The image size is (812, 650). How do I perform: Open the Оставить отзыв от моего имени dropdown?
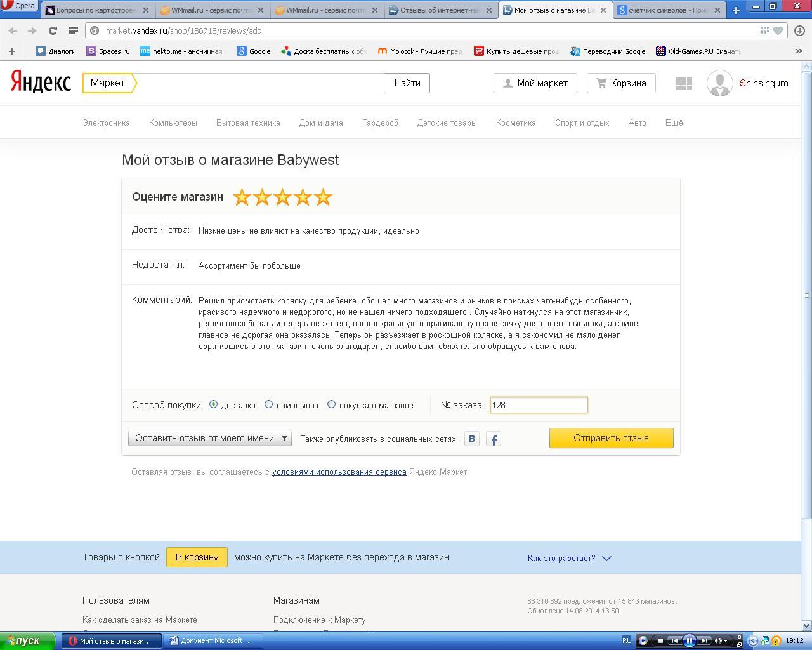point(210,438)
